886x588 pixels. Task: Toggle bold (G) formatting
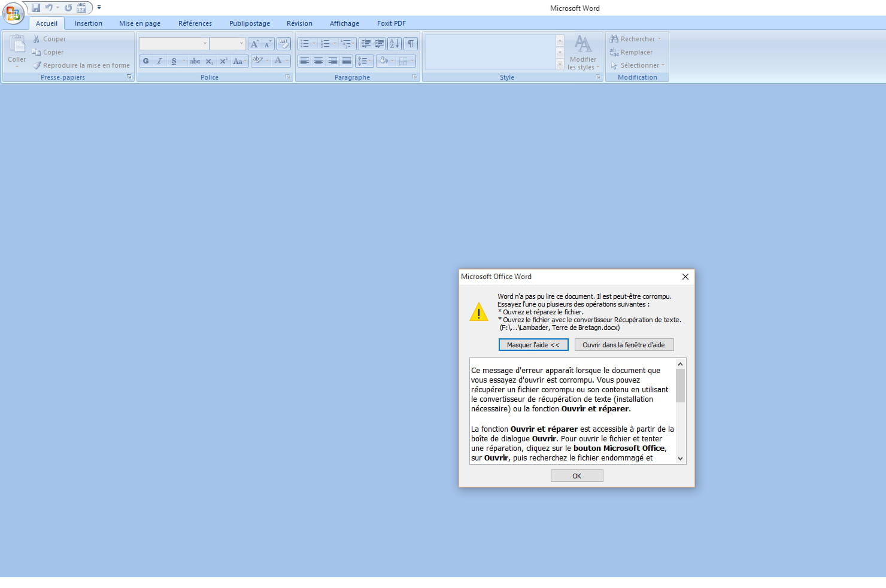pyautogui.click(x=145, y=61)
